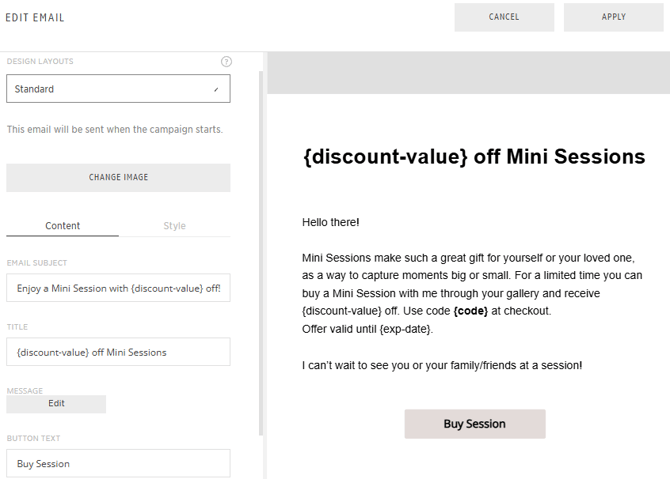This screenshot has width=670, height=479.
Task: Click the chevron arrow in the layout dropdown
Action: (216, 90)
